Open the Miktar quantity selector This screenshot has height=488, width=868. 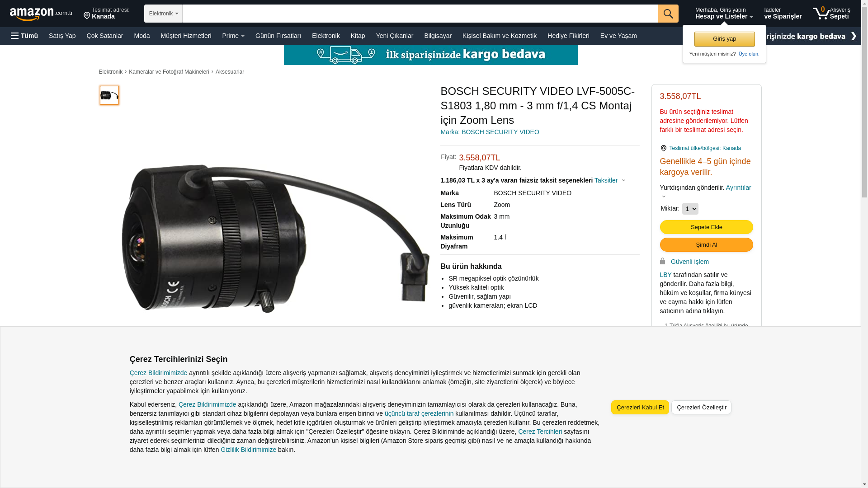coord(690,209)
